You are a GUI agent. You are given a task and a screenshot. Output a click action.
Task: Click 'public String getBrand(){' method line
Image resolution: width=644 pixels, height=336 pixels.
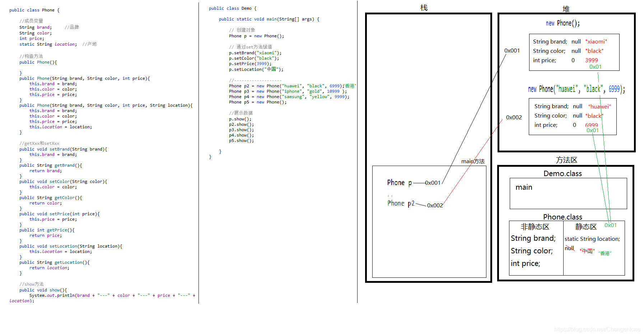pos(51,165)
